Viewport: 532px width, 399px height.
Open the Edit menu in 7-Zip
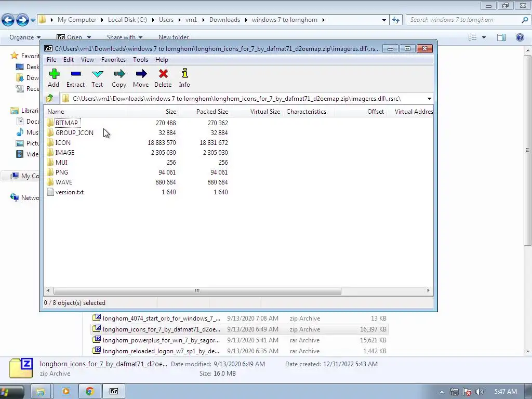(68, 60)
